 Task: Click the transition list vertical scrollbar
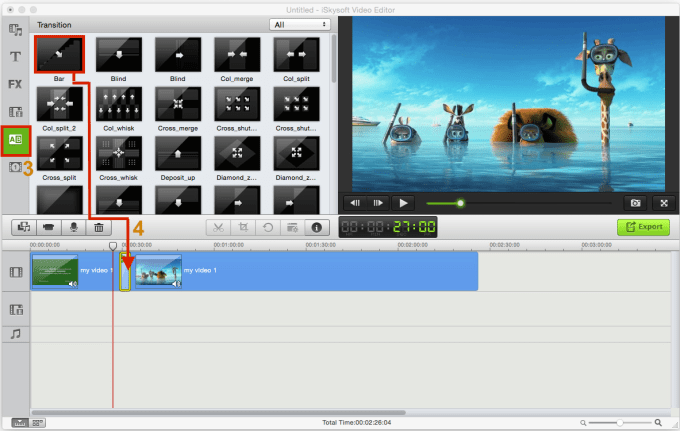[333, 59]
